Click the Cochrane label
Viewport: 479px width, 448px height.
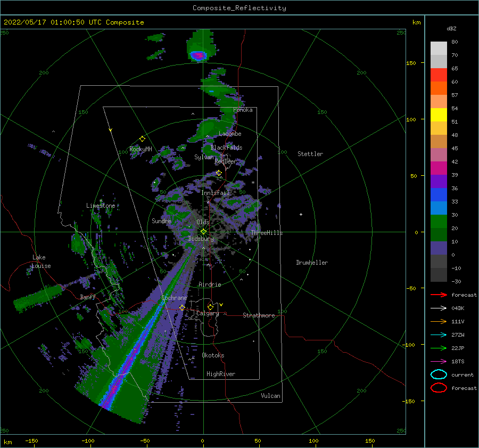click(x=174, y=298)
